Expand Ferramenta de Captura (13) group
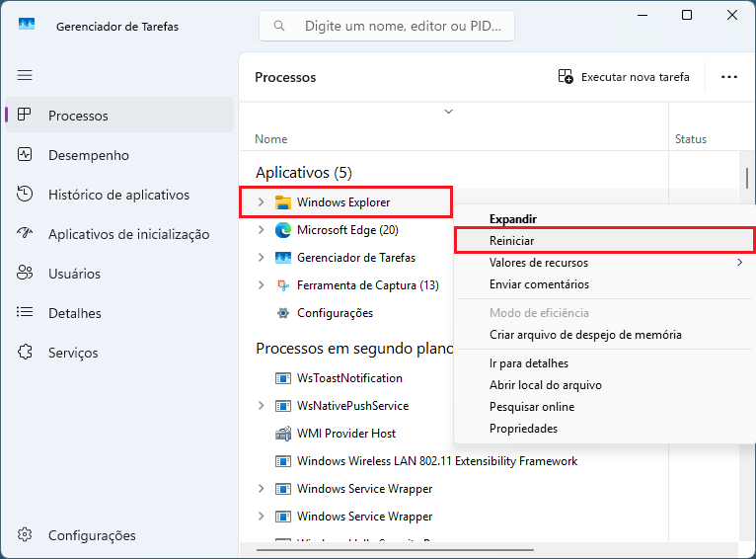 261,285
